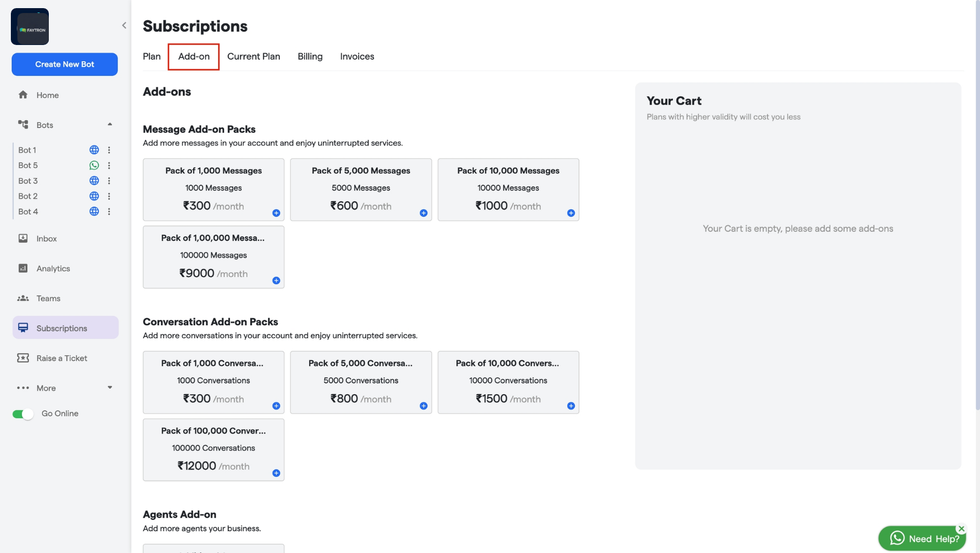Viewport: 980px width, 553px height.
Task: Open the Home section icon
Action: point(23,95)
